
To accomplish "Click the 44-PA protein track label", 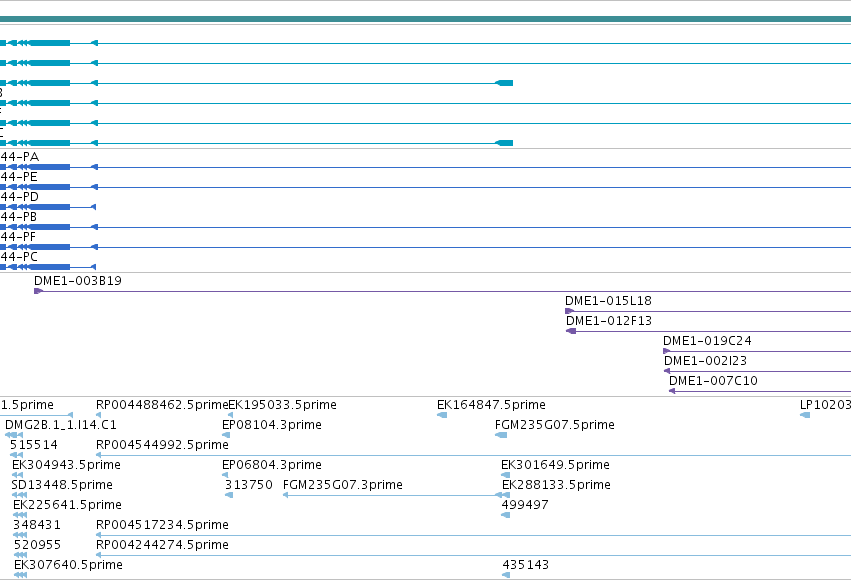I will point(20,157).
